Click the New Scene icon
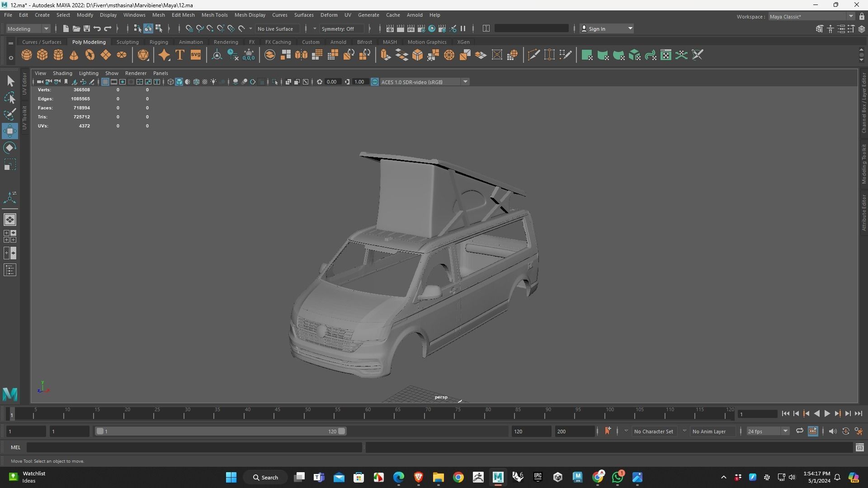The image size is (868, 488). (66, 28)
